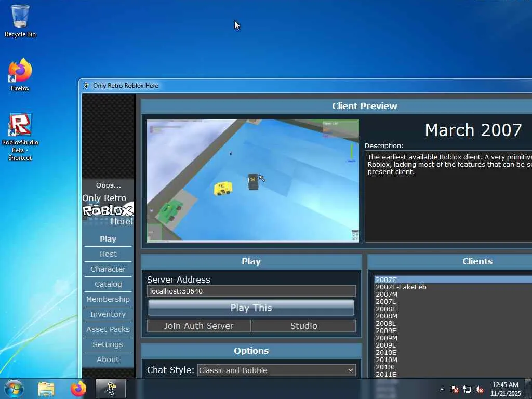This screenshot has height=399, width=532.
Task: Select the 2009M client
Action: (453, 338)
